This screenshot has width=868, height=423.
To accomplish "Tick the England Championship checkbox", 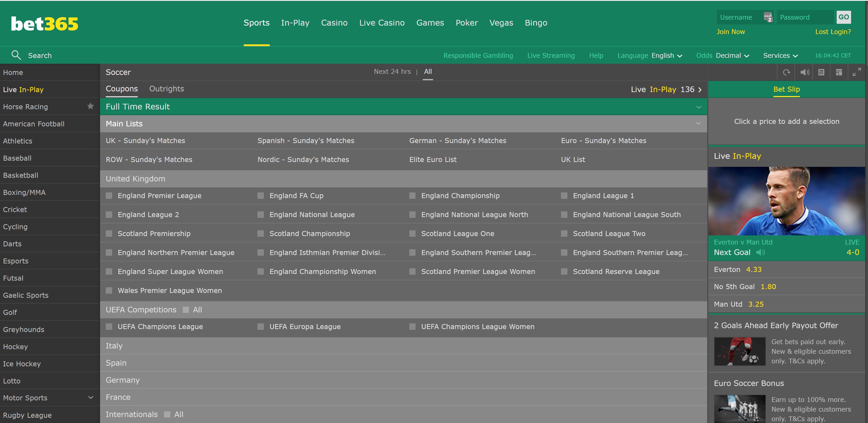I will click(x=412, y=195).
